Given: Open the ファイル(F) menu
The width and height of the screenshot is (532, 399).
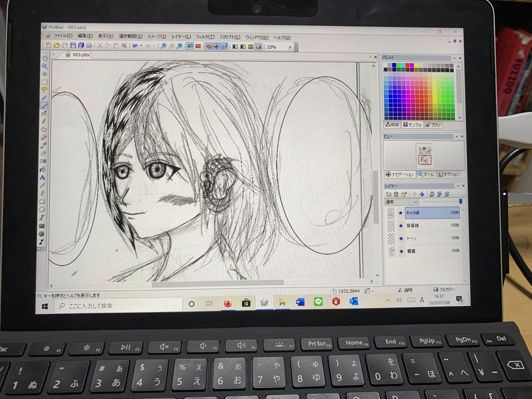Looking at the screenshot, I should pos(63,36).
